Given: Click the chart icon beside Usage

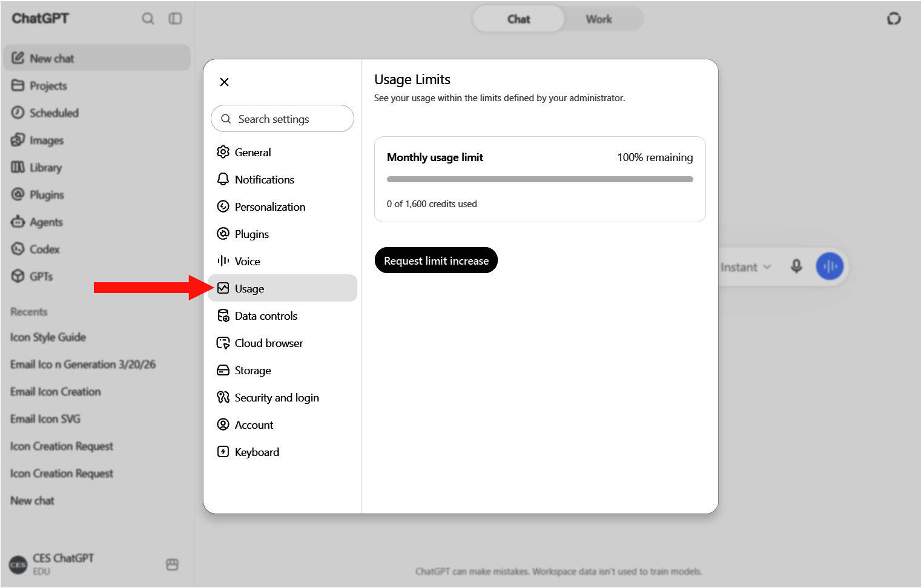Looking at the screenshot, I should tap(223, 288).
